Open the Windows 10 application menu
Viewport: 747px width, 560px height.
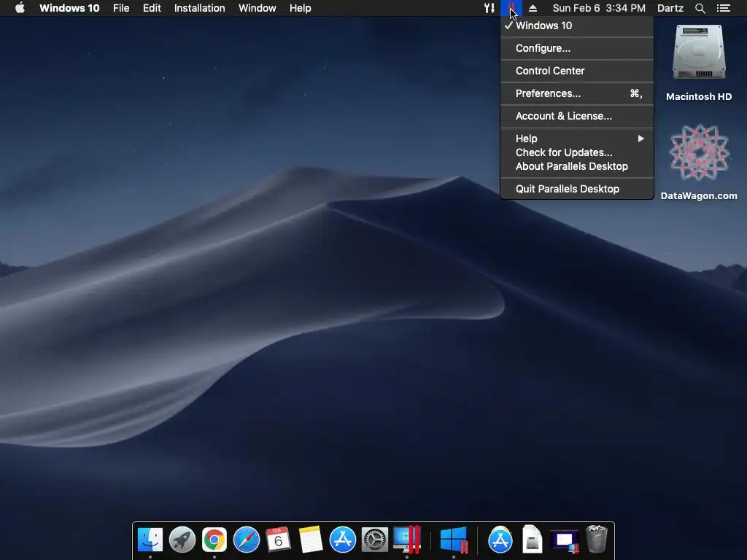(69, 8)
